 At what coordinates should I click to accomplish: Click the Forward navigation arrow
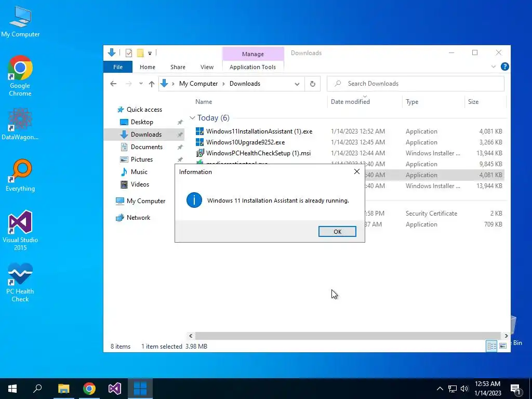pos(129,84)
